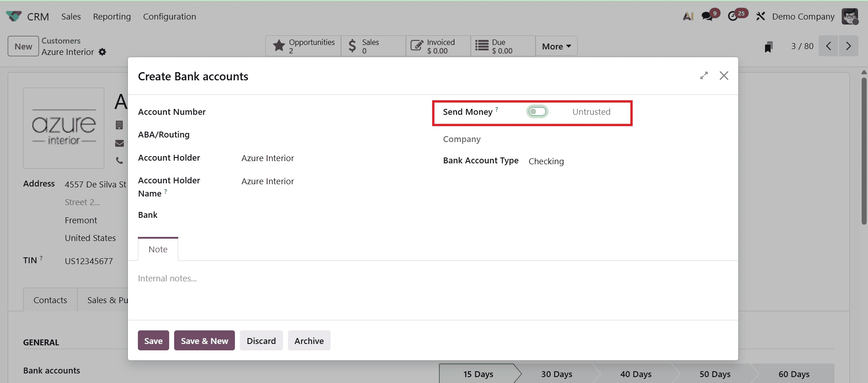Click the Archive button
The width and height of the screenshot is (868, 383).
point(309,340)
